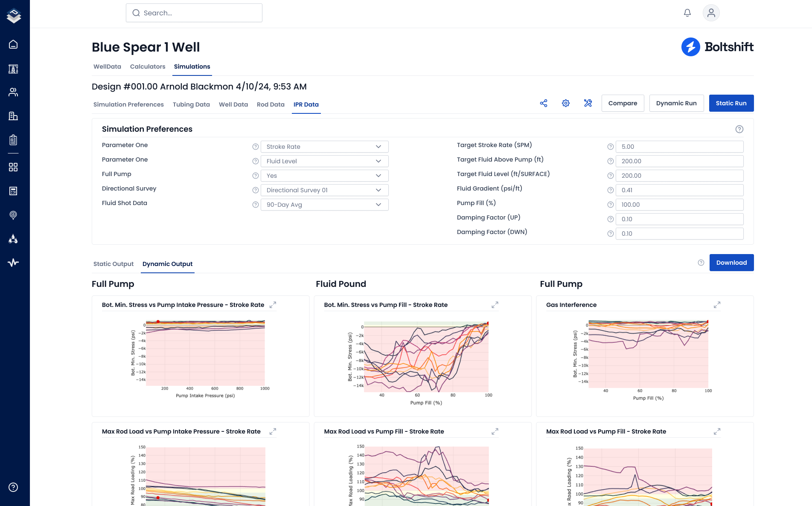
Task: Click the activity pulse icon in the sidebar
Action: 13,263
